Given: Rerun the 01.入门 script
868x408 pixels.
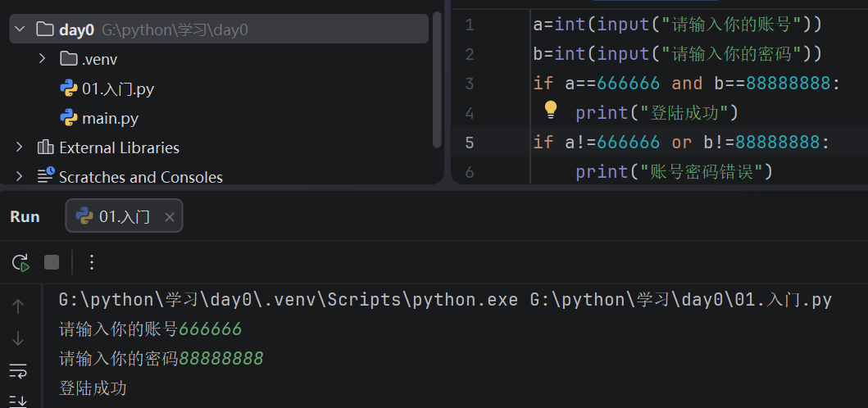Looking at the screenshot, I should coord(20,262).
